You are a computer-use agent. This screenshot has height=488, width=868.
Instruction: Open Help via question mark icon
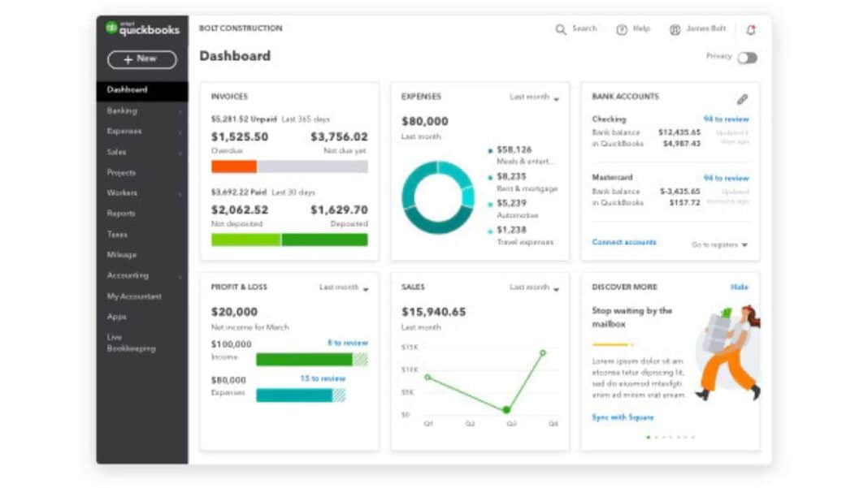(622, 29)
